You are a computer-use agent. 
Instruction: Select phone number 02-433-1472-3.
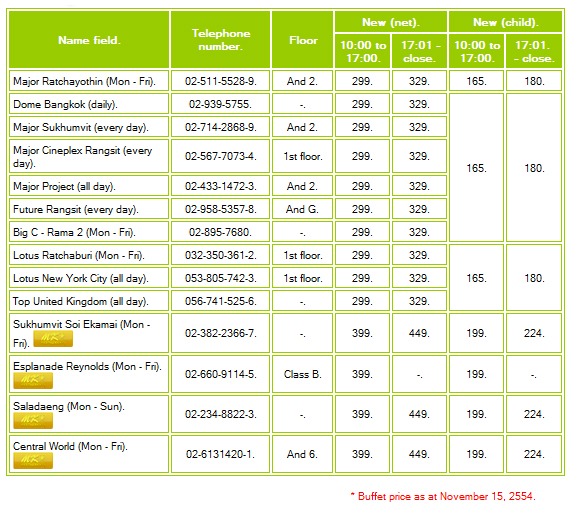click(x=221, y=186)
